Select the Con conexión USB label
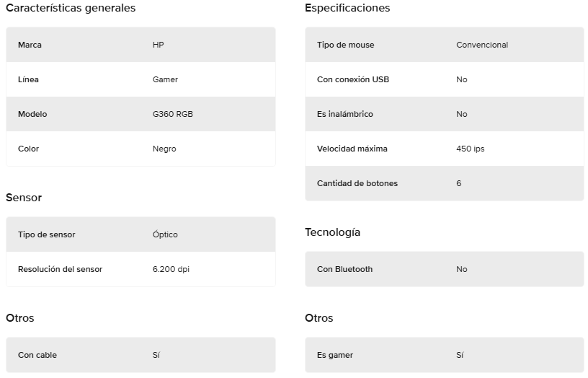 click(353, 79)
